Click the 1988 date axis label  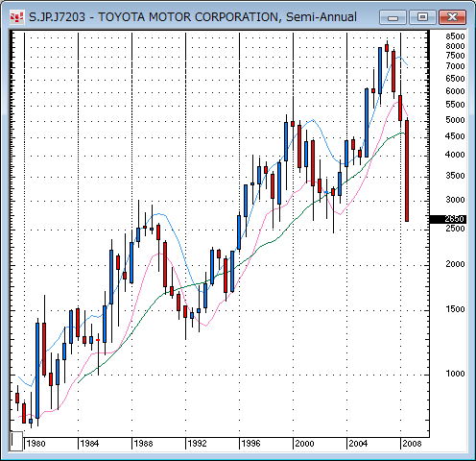(x=143, y=444)
